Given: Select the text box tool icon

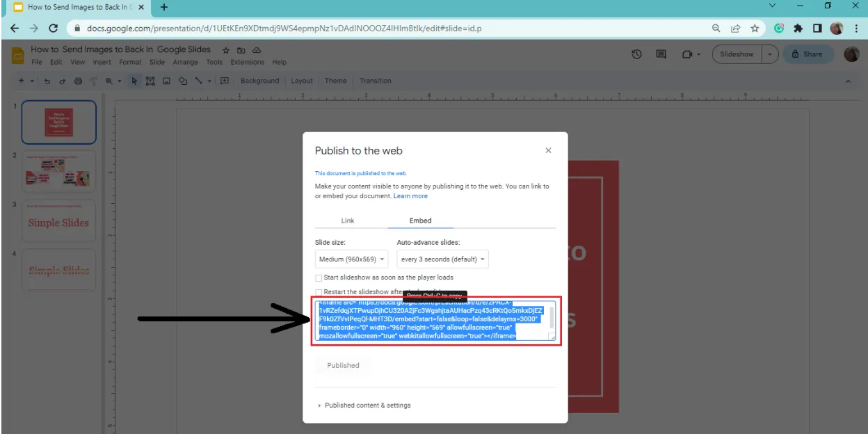Looking at the screenshot, I should point(150,81).
